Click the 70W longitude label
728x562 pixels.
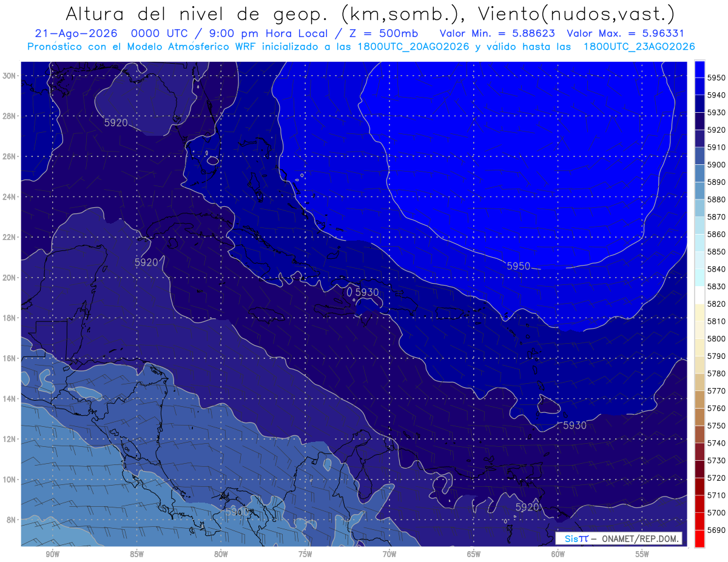coord(389,554)
